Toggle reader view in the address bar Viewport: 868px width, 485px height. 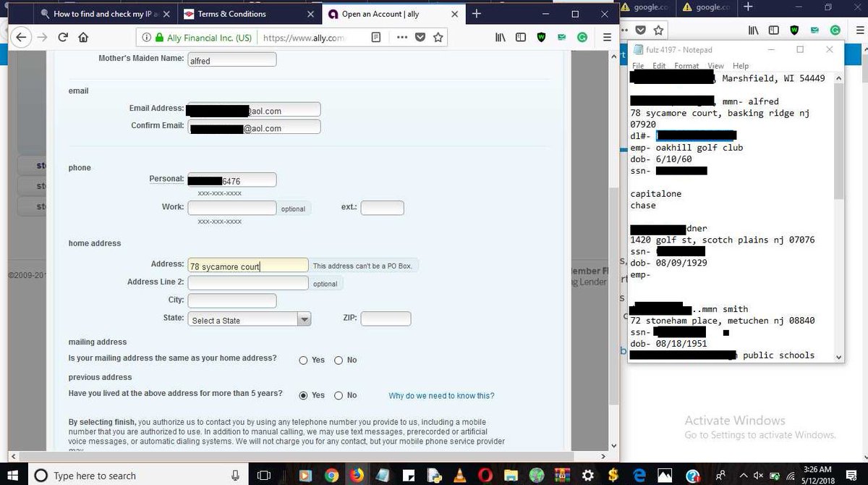376,38
